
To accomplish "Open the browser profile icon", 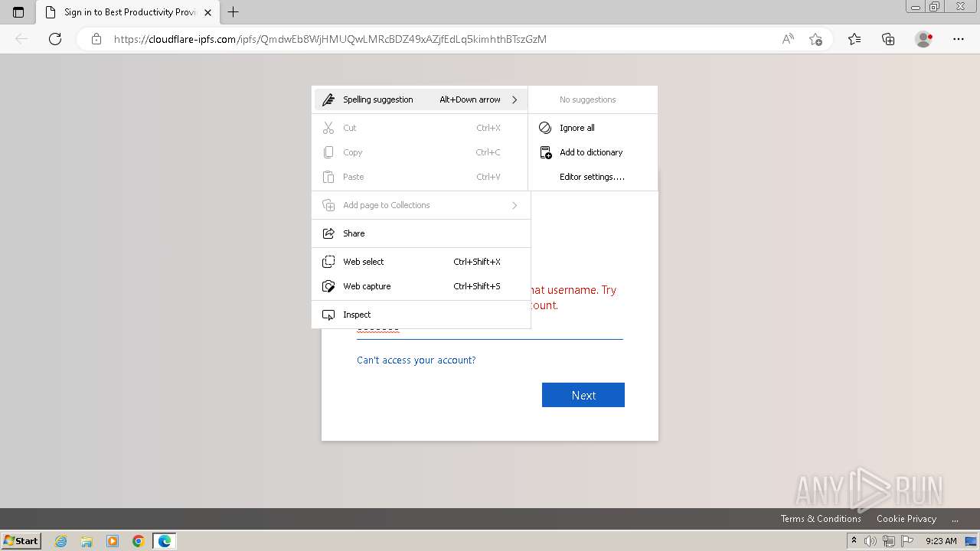I will click(924, 39).
